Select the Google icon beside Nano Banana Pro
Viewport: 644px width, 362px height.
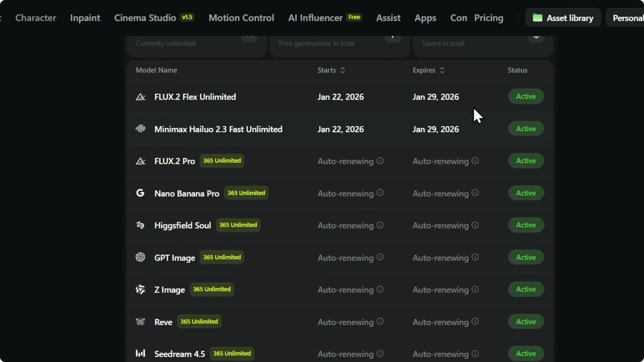click(x=140, y=193)
